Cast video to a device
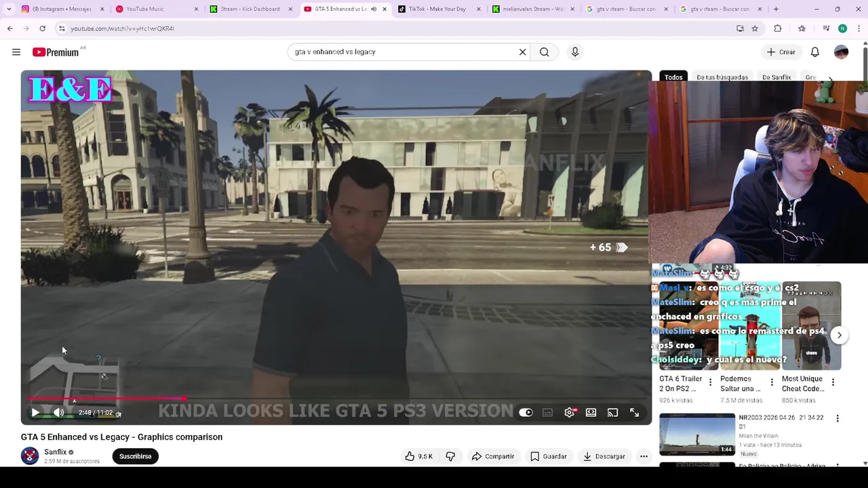This screenshot has height=488, width=868. click(613, 412)
